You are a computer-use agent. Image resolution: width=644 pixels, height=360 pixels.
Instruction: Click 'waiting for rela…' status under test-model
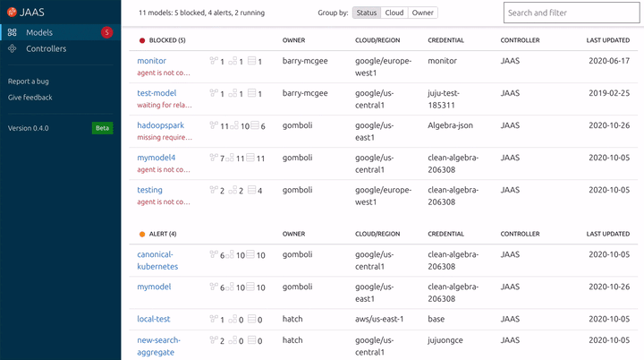pyautogui.click(x=165, y=105)
